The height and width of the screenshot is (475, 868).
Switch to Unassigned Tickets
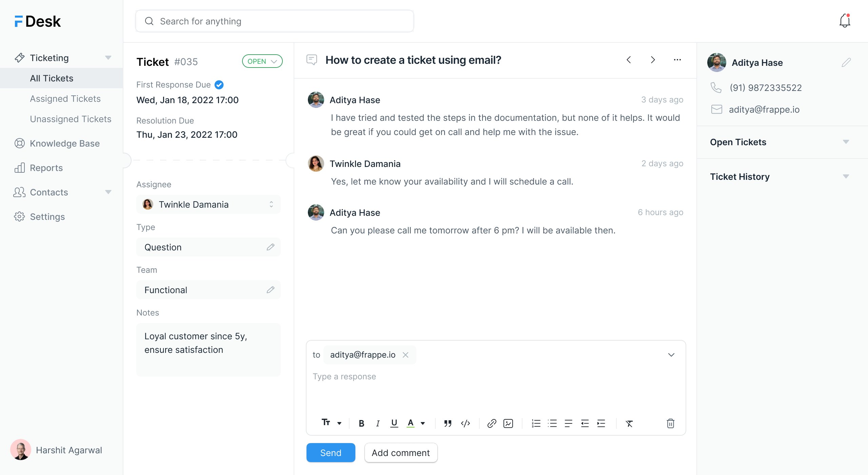coord(71,119)
